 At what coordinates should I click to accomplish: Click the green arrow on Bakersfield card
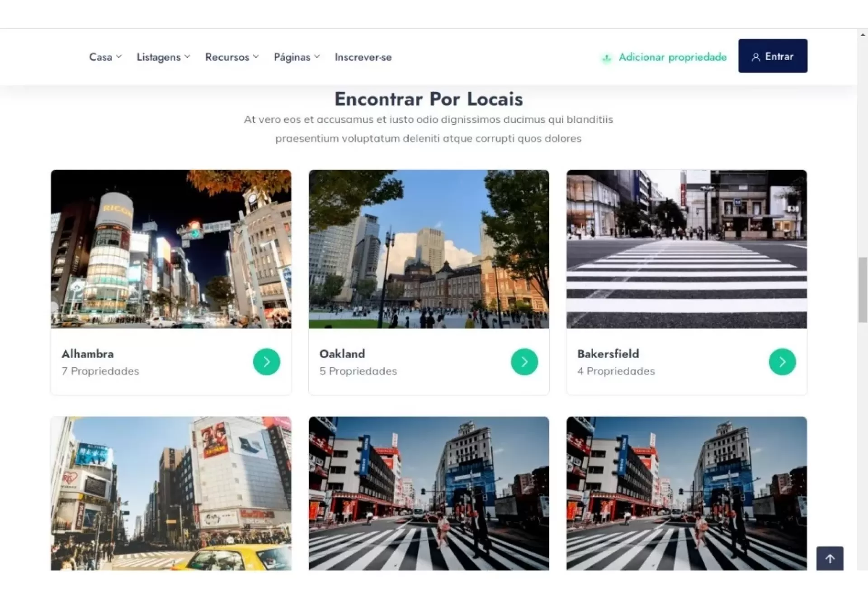782,362
